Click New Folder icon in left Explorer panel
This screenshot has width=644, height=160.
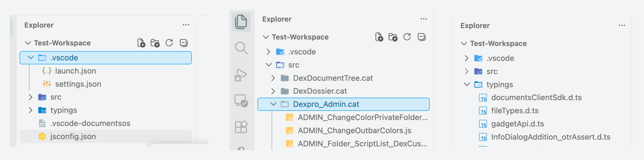pos(155,43)
